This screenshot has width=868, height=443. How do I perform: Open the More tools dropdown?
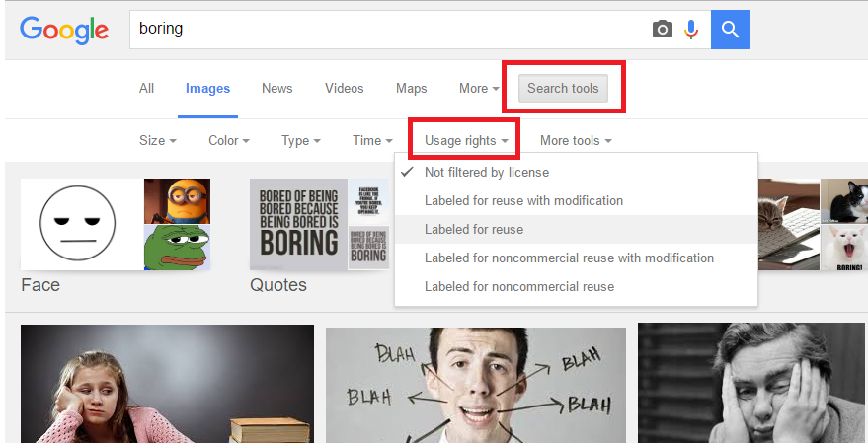(x=576, y=140)
